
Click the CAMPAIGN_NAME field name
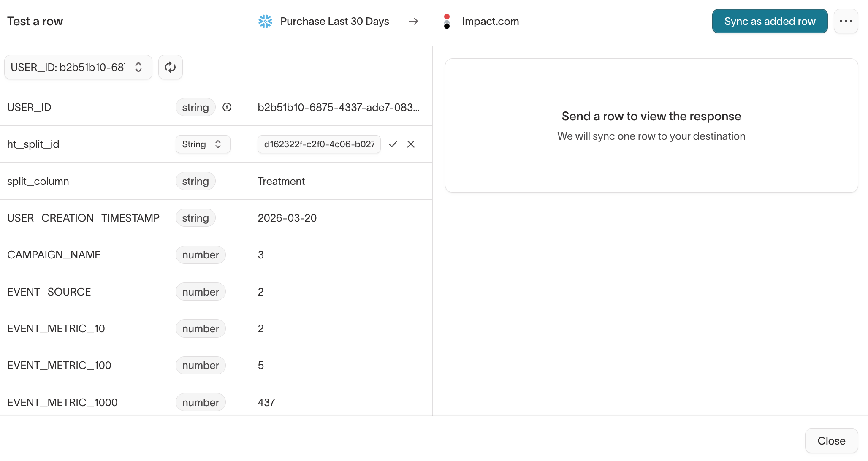click(54, 255)
